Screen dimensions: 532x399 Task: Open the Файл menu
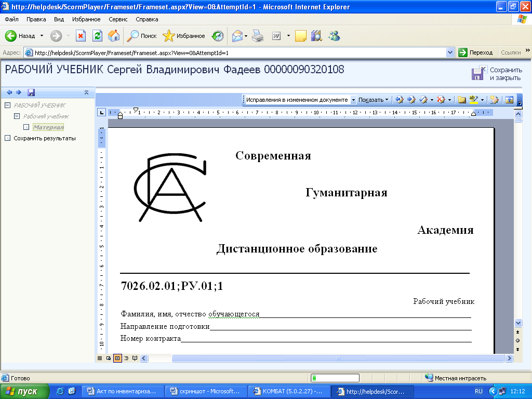pyautogui.click(x=11, y=19)
